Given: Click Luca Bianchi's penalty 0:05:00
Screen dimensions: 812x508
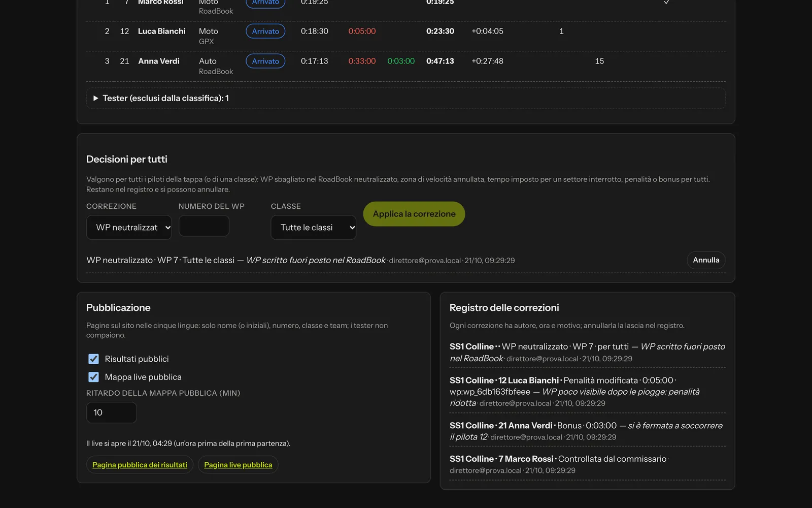Looking at the screenshot, I should (x=362, y=31).
